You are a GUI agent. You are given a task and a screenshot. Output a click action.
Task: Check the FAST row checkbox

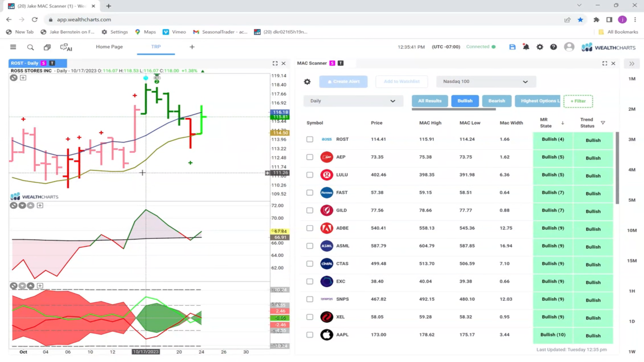click(310, 192)
